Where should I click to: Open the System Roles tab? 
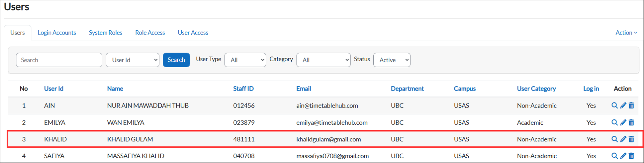pos(105,32)
